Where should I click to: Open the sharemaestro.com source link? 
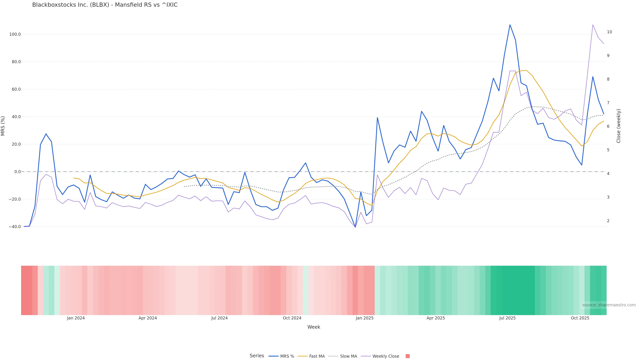point(609,305)
